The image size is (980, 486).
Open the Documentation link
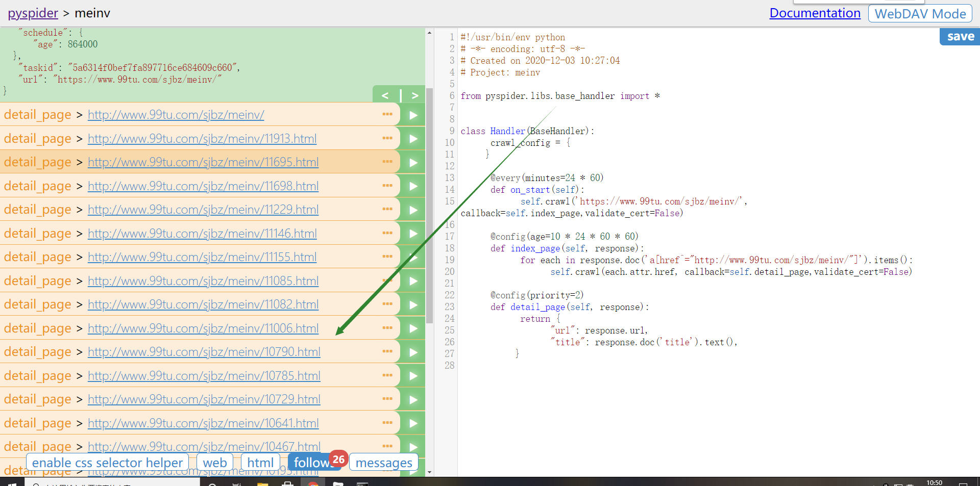815,13
